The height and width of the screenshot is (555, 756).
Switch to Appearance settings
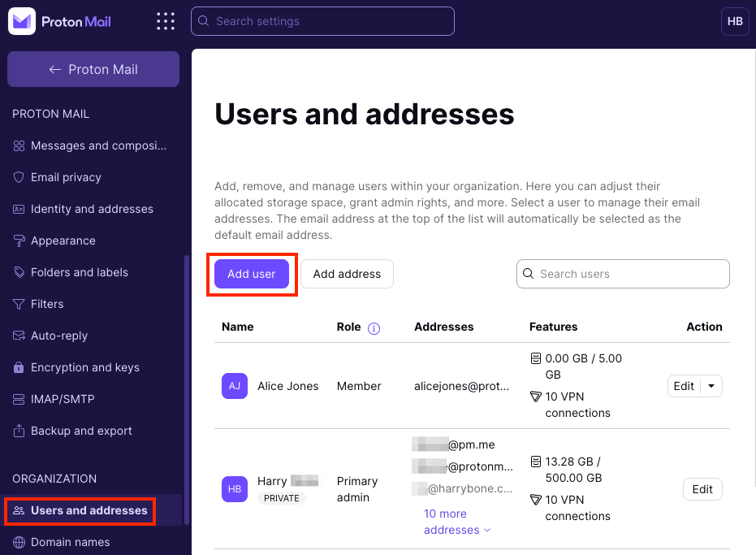(x=61, y=241)
